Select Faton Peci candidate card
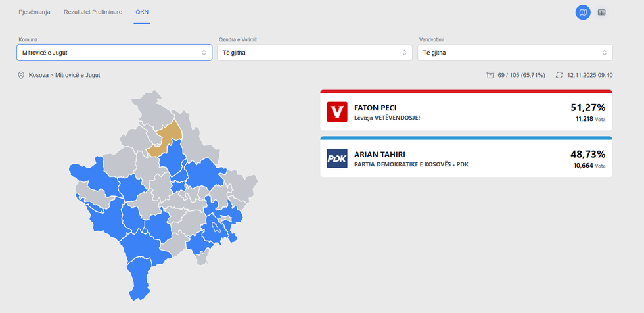The height and width of the screenshot is (313, 644). tap(466, 112)
